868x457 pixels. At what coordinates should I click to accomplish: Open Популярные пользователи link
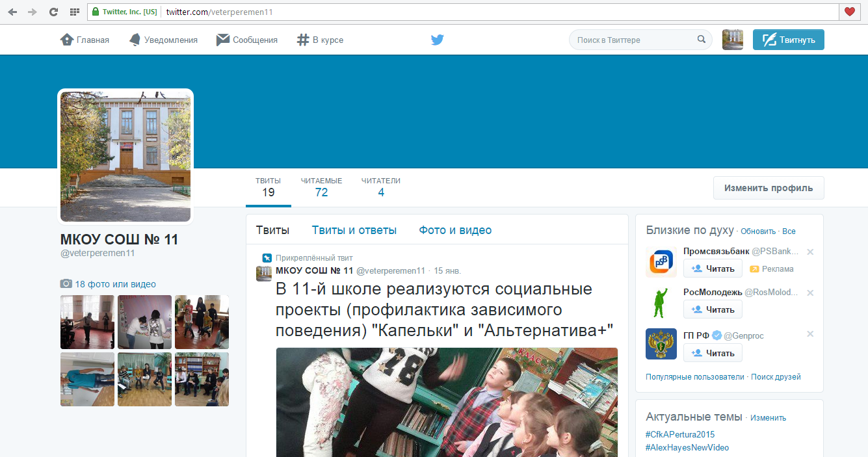695,377
